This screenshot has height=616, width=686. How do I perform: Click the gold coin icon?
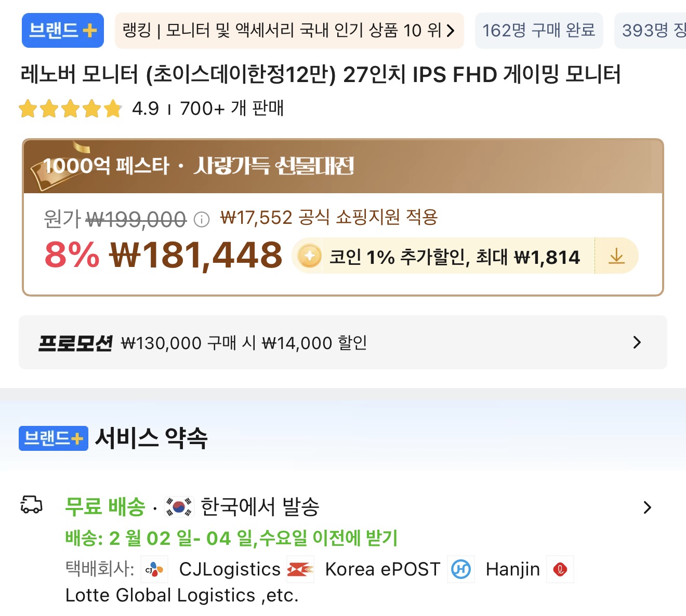(x=310, y=256)
